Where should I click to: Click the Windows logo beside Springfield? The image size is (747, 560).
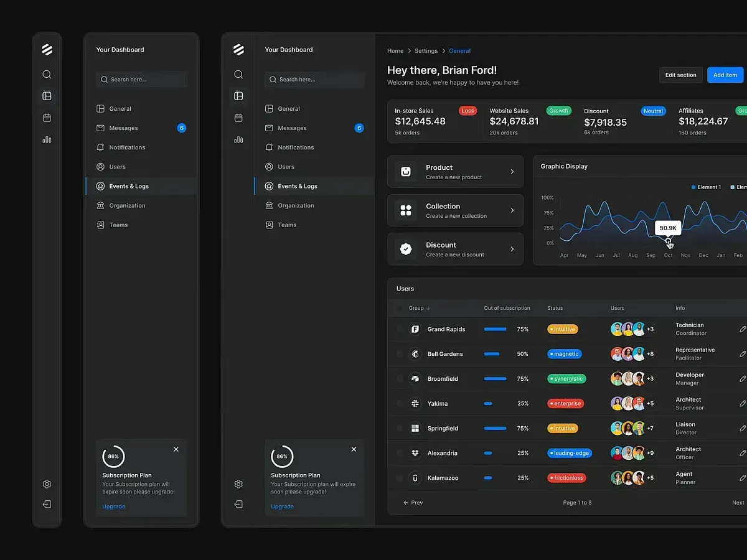(415, 429)
